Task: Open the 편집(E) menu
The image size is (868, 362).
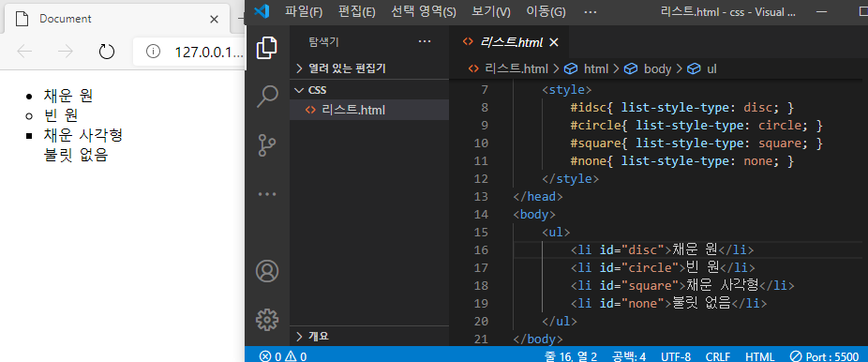Action: point(356,11)
